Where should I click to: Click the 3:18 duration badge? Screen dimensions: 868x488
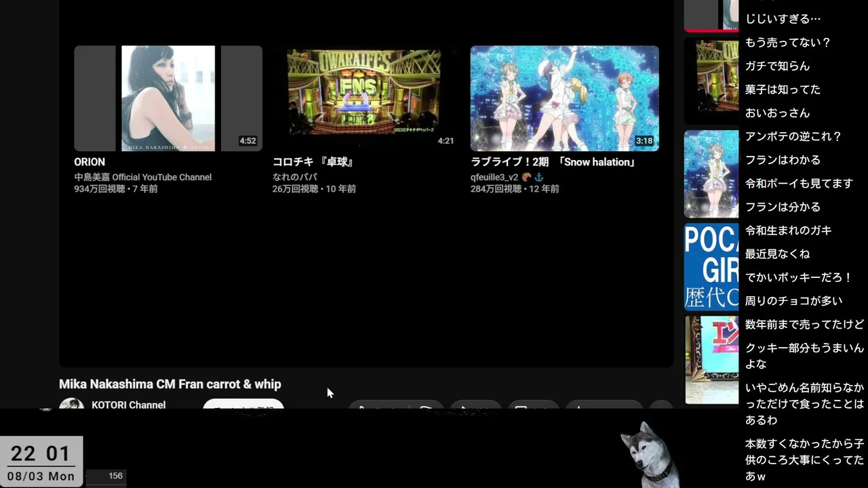pyautogui.click(x=644, y=141)
